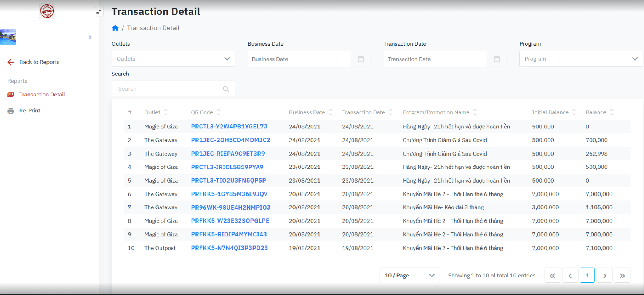This screenshot has width=644, height=295.
Task: Open the Program dropdown
Action: tap(581, 59)
